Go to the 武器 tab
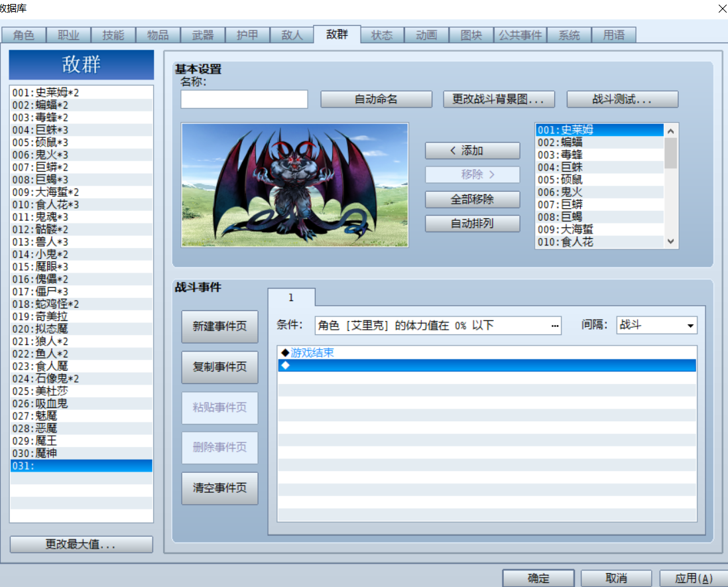This screenshot has height=587, width=728. [x=203, y=35]
